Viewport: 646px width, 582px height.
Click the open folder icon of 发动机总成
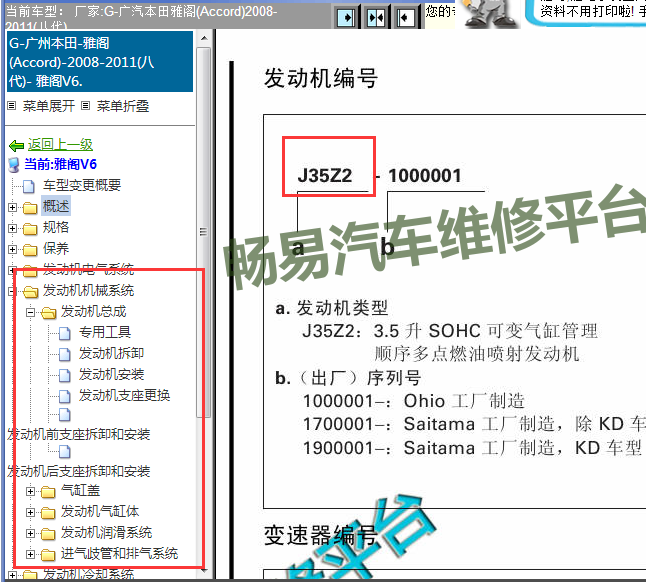(x=48, y=313)
